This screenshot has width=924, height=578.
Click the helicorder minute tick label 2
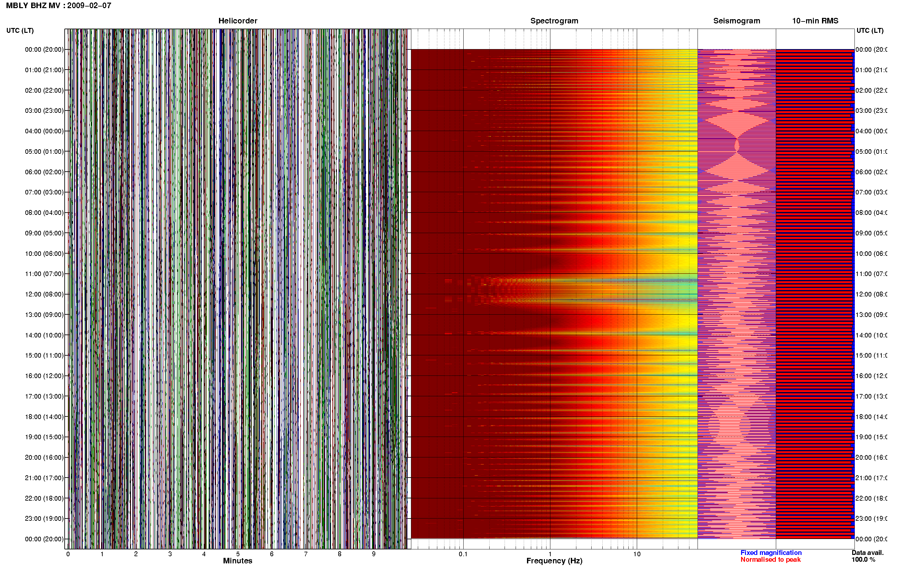click(135, 554)
